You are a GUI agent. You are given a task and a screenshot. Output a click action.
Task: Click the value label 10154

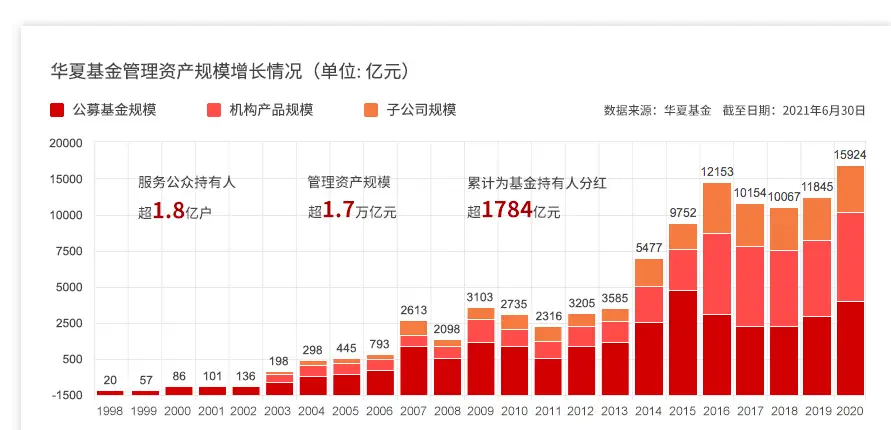click(x=751, y=193)
